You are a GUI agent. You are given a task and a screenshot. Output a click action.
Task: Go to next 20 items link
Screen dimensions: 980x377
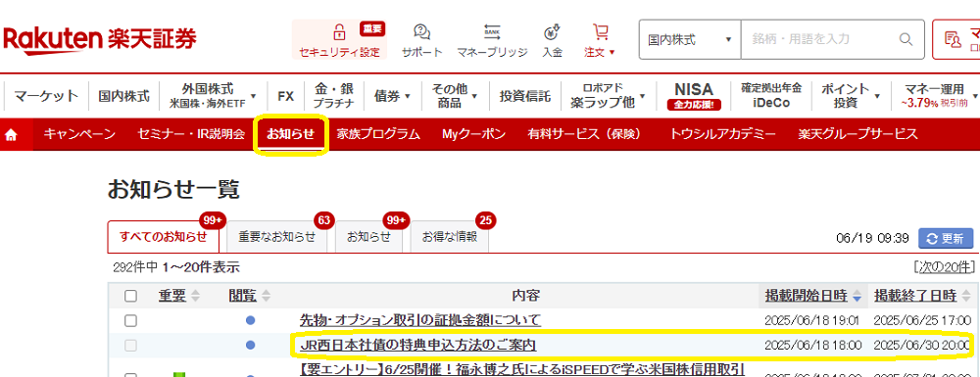[944, 267]
